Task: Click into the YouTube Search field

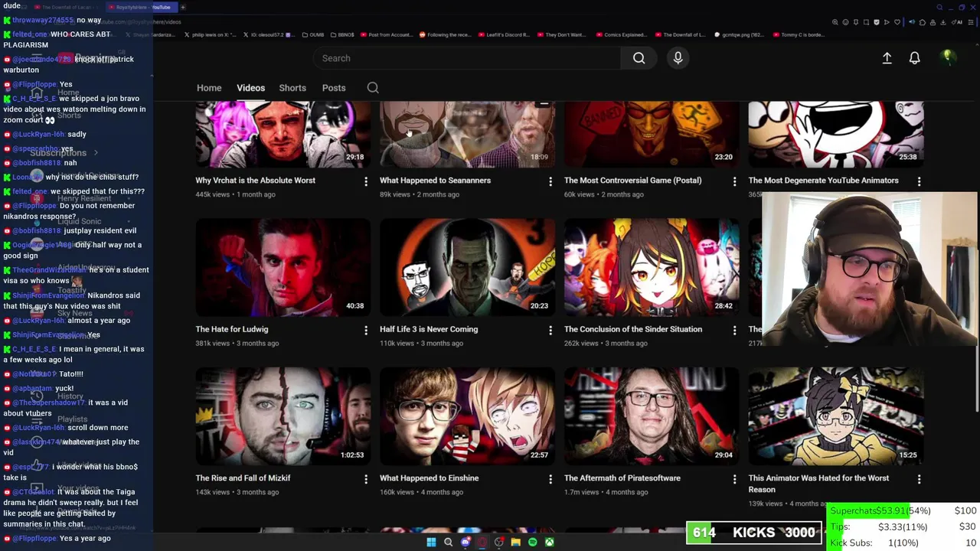Action: (x=467, y=58)
